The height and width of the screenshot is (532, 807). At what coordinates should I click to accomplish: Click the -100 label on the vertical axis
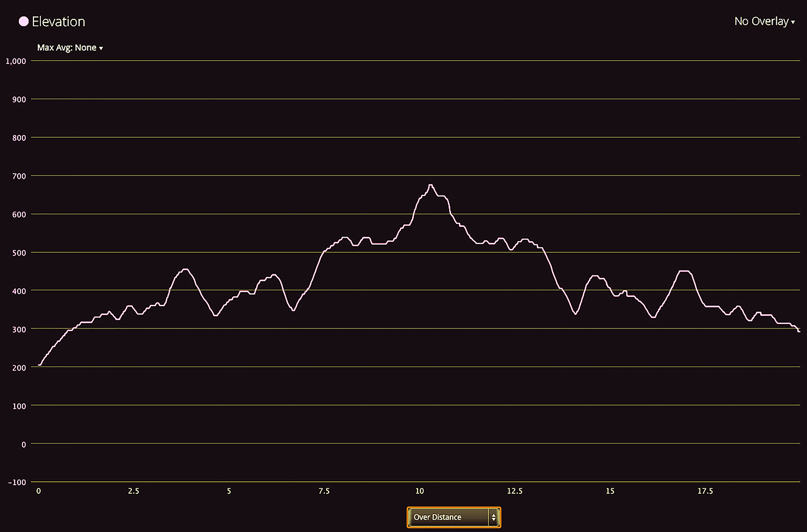(x=17, y=483)
